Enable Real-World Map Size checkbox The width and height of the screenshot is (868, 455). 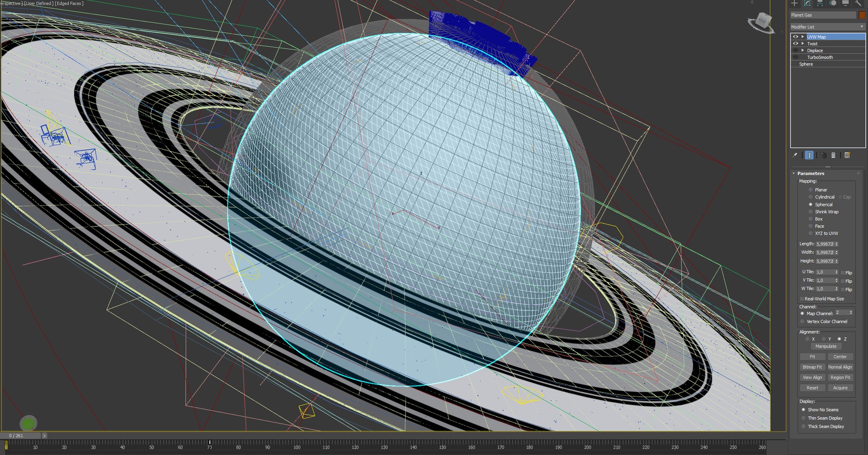click(802, 299)
